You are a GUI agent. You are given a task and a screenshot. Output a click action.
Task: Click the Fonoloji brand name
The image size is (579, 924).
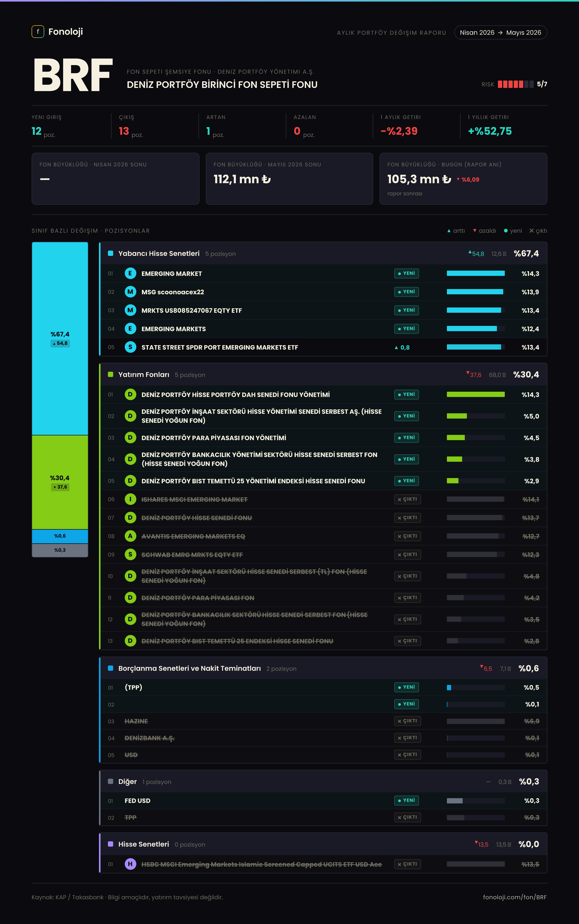coord(65,32)
